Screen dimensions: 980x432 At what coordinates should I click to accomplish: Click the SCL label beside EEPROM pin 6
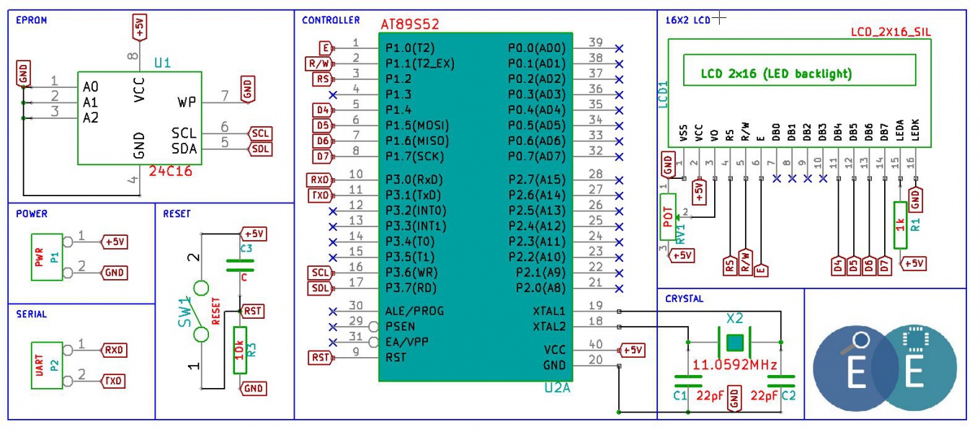(260, 133)
